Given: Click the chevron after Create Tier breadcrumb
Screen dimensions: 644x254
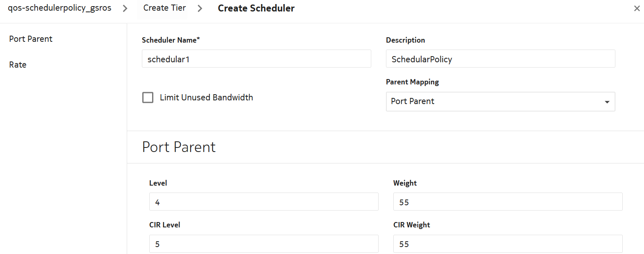Looking at the screenshot, I should pos(200,9).
